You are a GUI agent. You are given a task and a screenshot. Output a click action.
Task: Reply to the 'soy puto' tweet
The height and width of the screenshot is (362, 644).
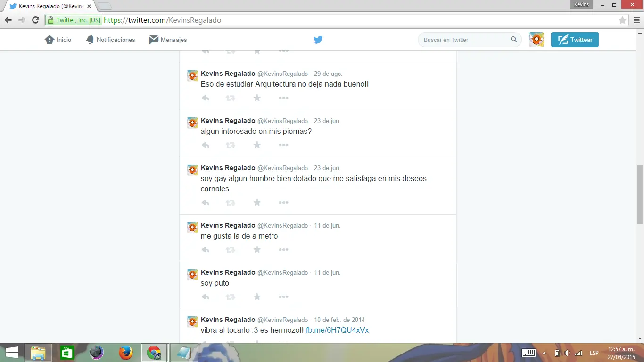pyautogui.click(x=206, y=297)
